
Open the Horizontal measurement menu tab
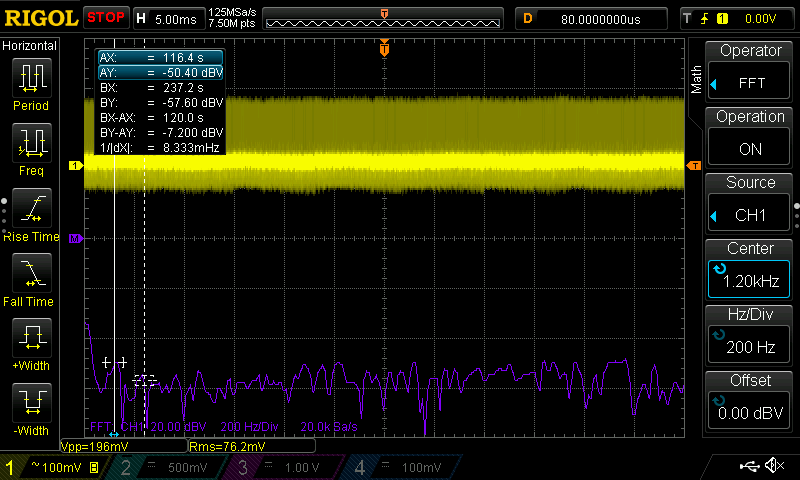(x=30, y=46)
